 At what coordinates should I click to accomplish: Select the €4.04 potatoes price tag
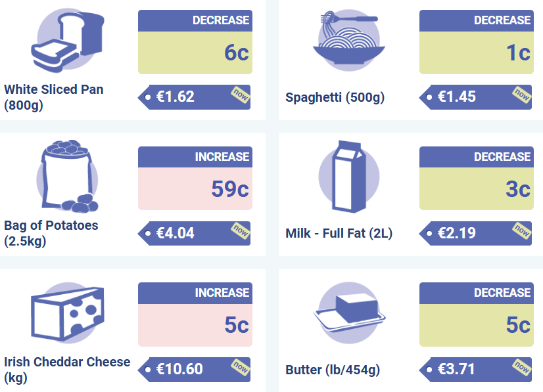tap(195, 233)
